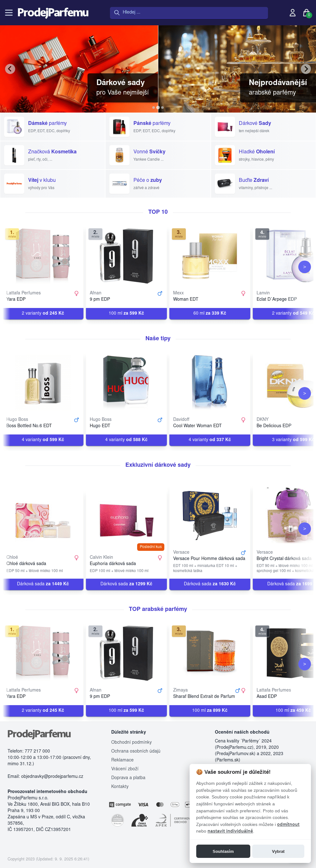Click the odmítnout cookies link
The image size is (316, 868).
point(288,824)
